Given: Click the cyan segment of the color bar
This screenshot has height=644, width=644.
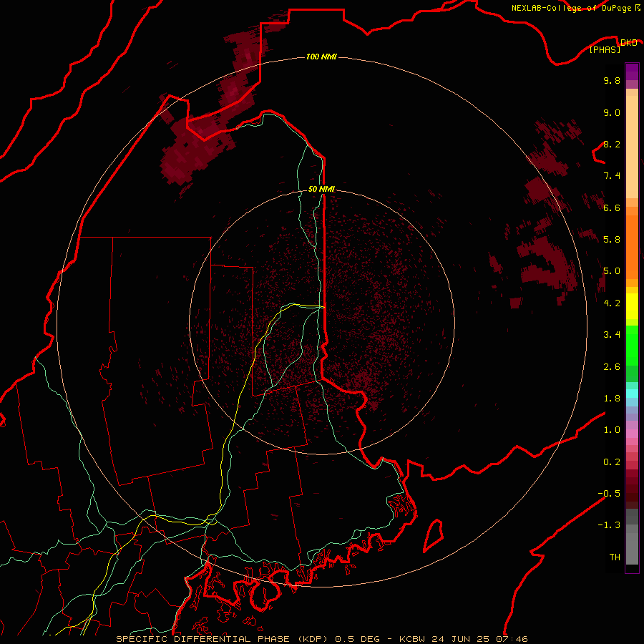Looking at the screenshot, I should point(632,393).
